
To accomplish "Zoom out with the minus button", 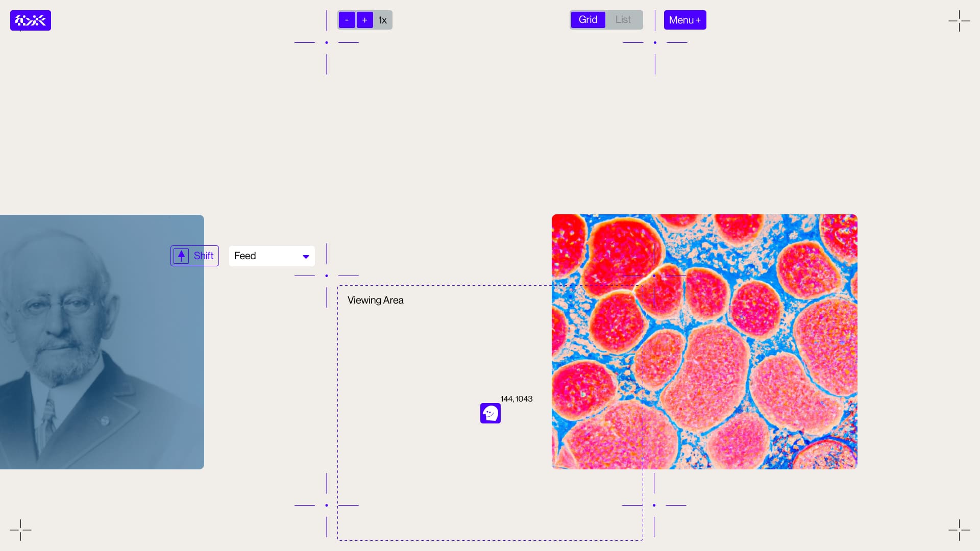I will point(347,20).
